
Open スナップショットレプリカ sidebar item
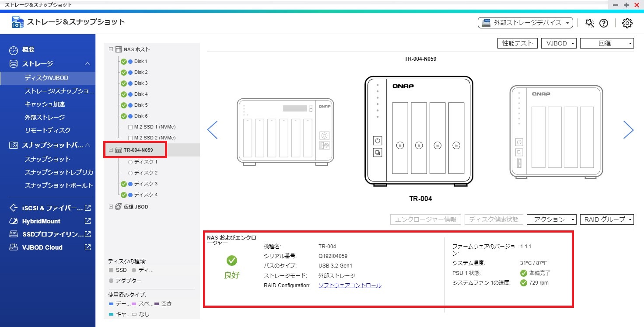(x=59, y=172)
